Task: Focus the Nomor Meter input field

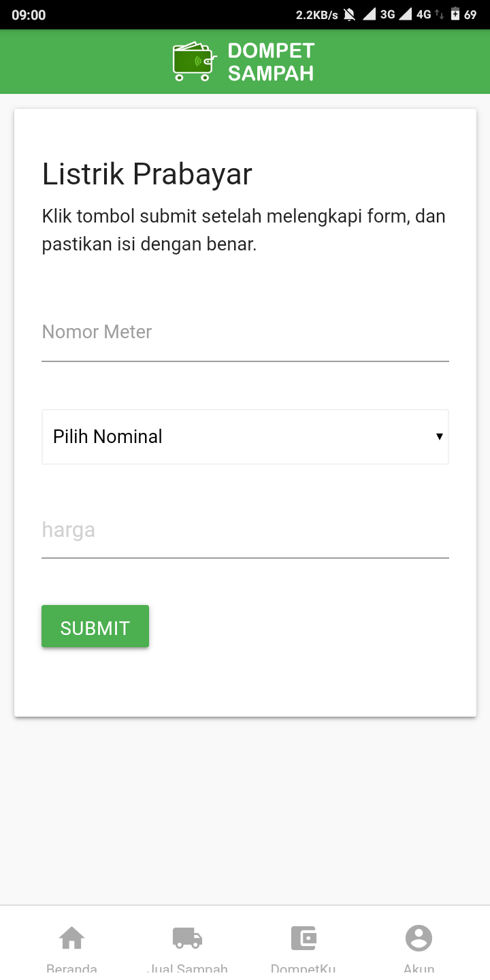Action: (x=245, y=333)
